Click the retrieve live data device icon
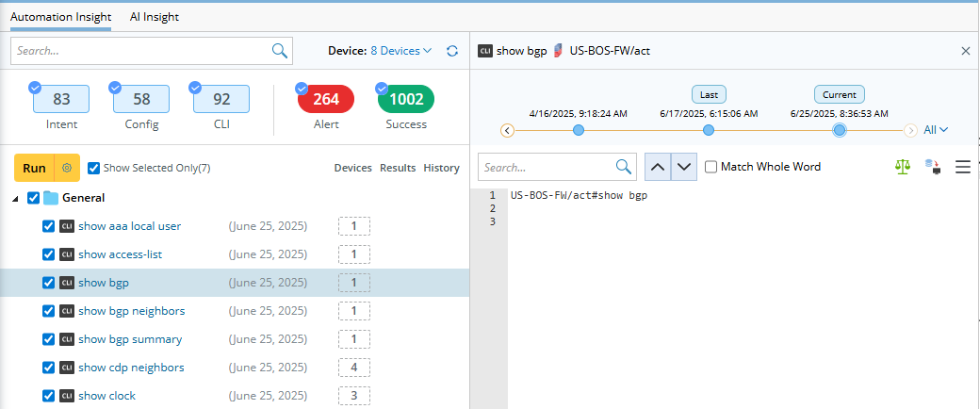The height and width of the screenshot is (409, 980). point(933,167)
